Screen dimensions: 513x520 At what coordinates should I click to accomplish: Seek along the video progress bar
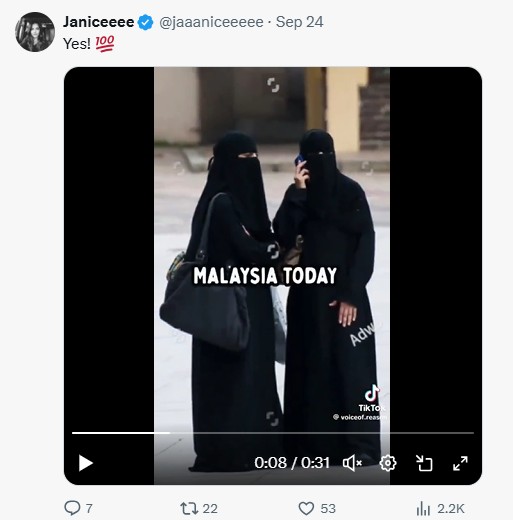(273, 433)
